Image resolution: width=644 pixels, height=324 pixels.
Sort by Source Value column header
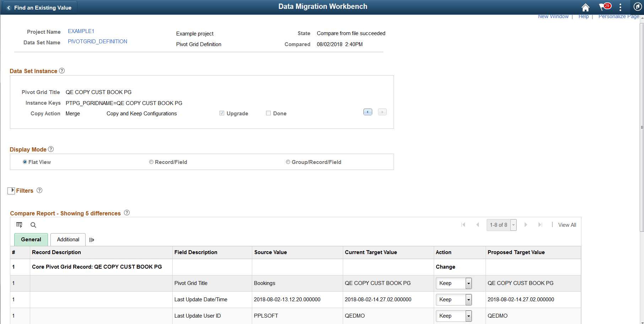(271, 252)
